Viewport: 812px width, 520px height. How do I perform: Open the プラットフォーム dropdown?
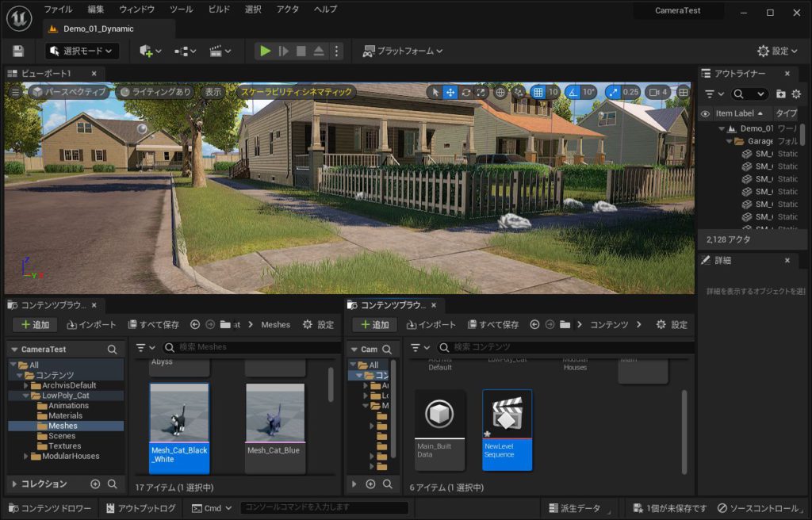click(402, 51)
